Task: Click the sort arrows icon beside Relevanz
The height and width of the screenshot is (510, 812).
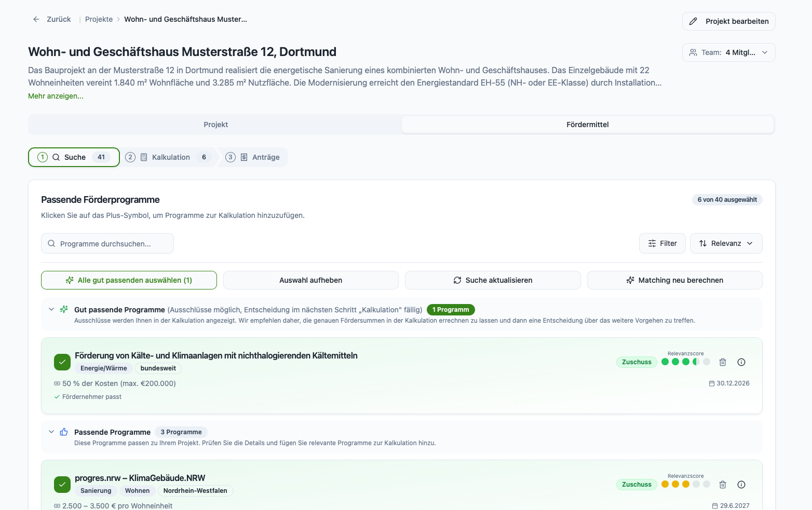Action: coord(703,243)
